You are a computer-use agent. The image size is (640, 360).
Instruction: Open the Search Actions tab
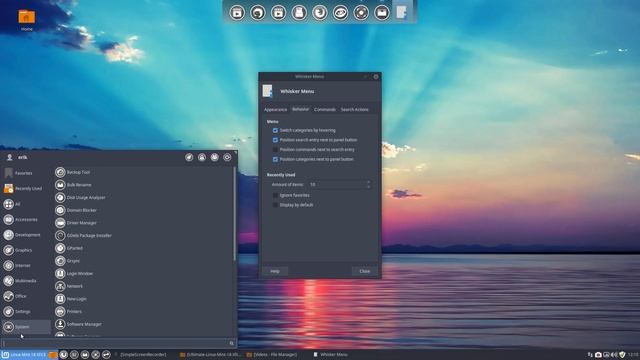[x=354, y=109]
